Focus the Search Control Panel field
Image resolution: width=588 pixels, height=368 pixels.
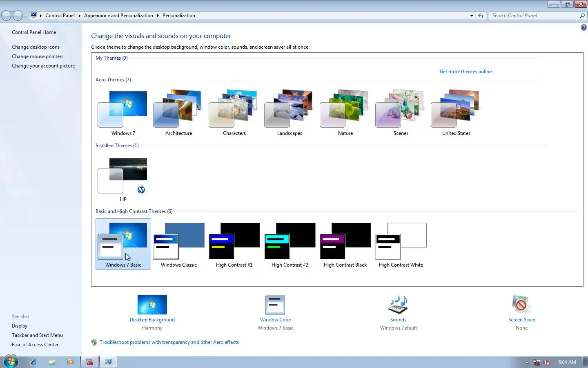(x=533, y=16)
